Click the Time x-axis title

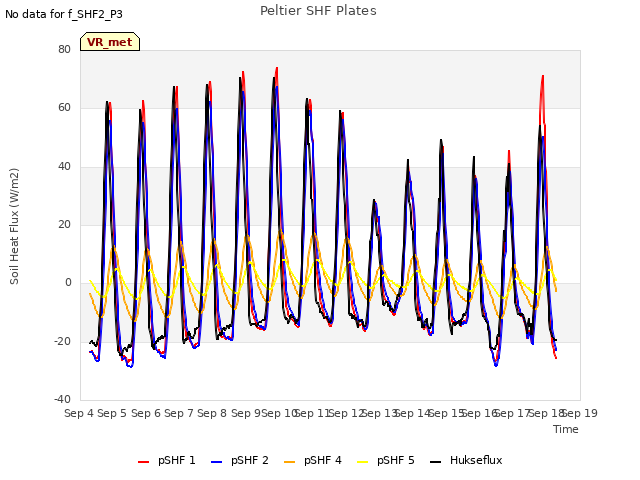(566, 429)
